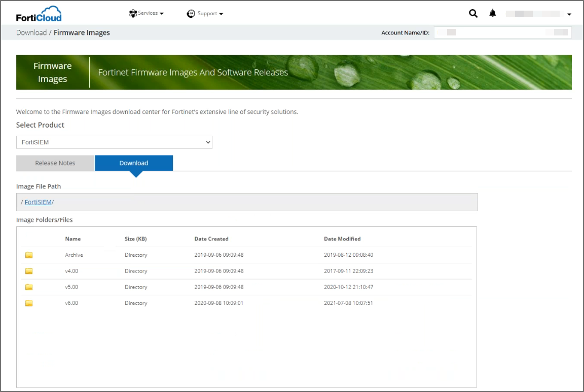The width and height of the screenshot is (584, 392).
Task: Click the Archive folder icon
Action: pos(29,255)
